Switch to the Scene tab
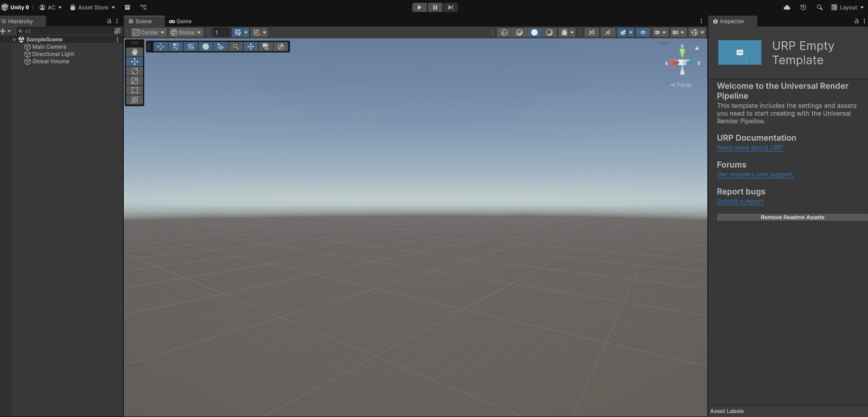This screenshot has height=417, width=868. pos(144,21)
